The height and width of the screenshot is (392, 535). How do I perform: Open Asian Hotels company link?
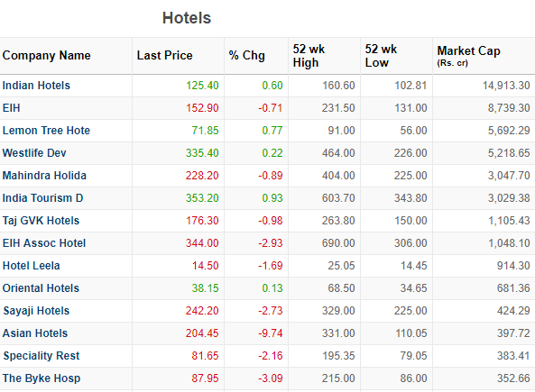tap(35, 333)
